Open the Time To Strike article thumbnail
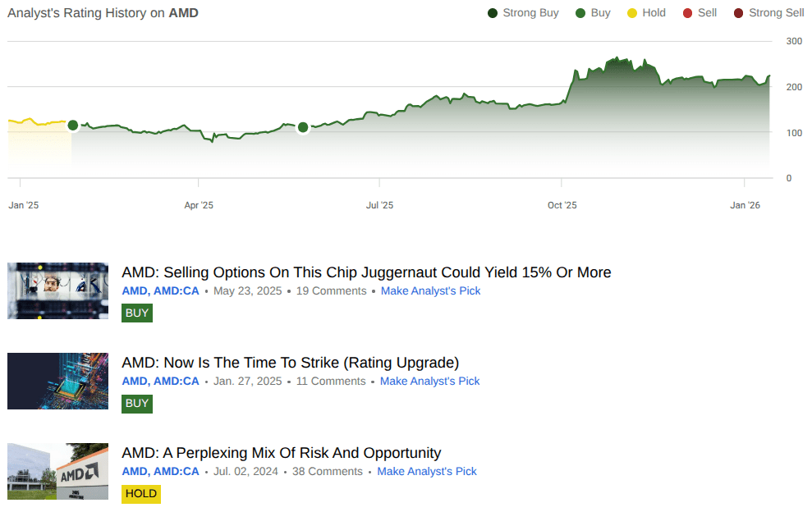 click(57, 381)
